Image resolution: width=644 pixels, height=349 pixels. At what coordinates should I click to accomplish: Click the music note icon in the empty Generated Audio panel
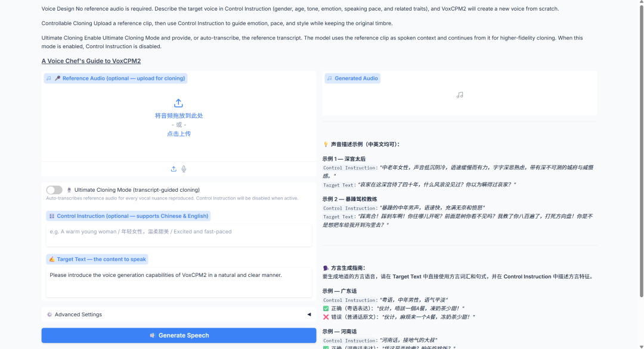click(x=459, y=95)
